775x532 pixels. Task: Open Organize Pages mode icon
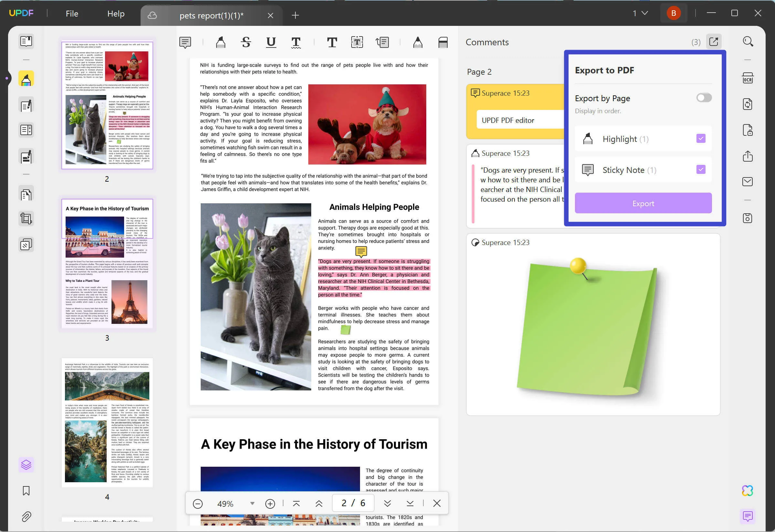click(x=26, y=194)
